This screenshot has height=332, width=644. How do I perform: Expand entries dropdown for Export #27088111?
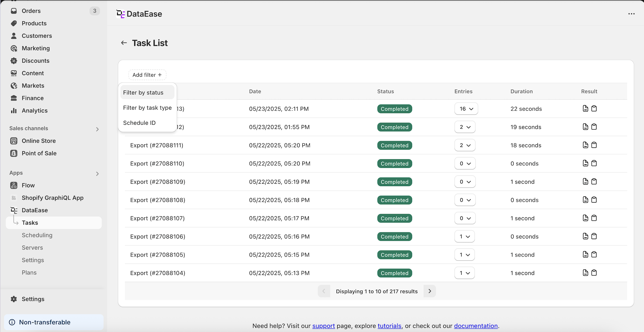tap(465, 145)
